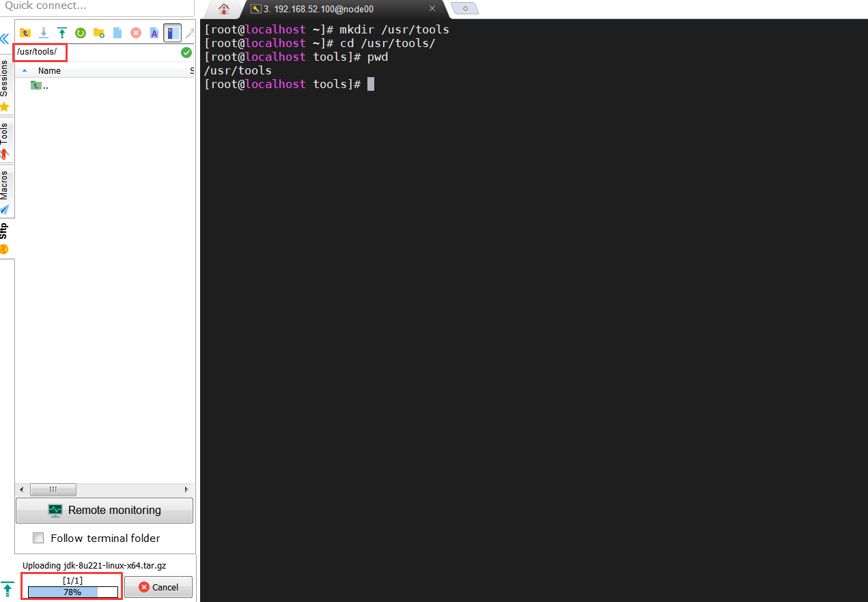The width and height of the screenshot is (868, 602).
Task: Cancel the jdk upload
Action: (x=158, y=587)
